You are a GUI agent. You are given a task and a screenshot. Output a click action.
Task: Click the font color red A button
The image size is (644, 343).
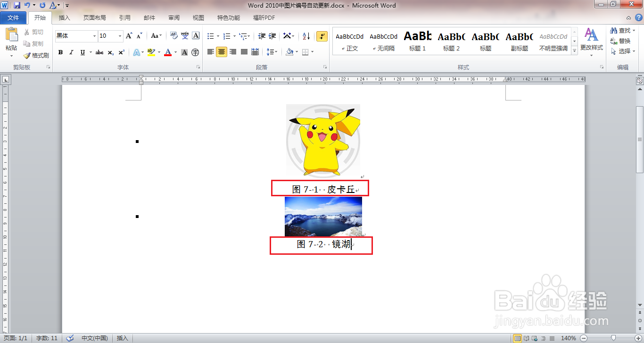168,52
